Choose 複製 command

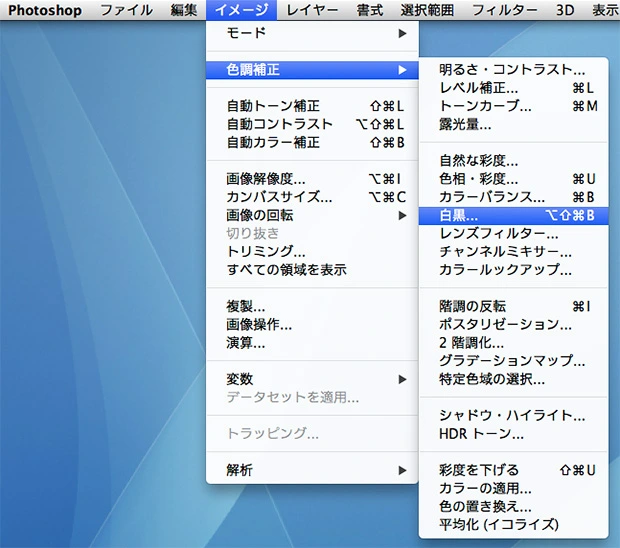pos(312,306)
